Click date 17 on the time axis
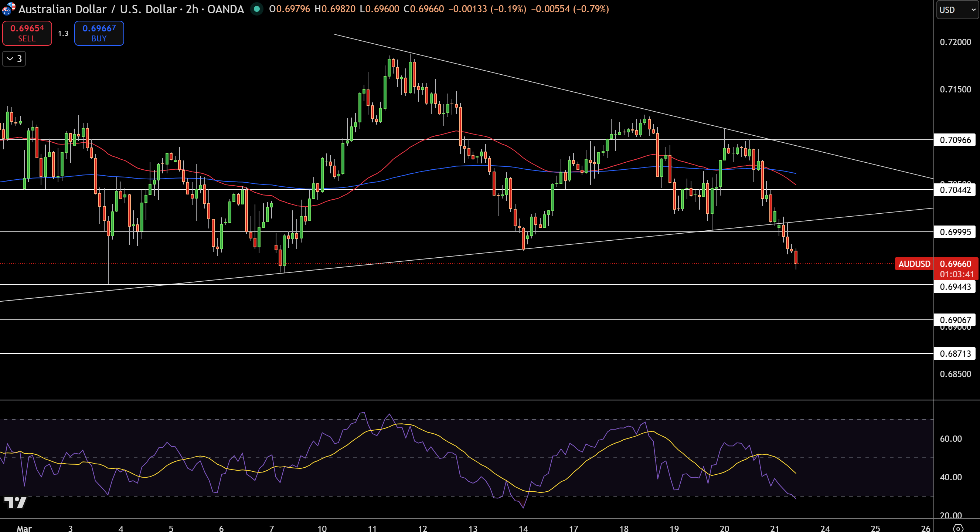This screenshot has height=532, width=980. [x=573, y=528]
